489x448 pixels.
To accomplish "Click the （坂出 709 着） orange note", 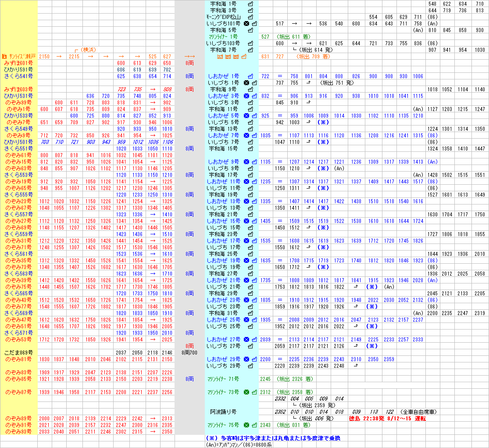I will [313, 57].
